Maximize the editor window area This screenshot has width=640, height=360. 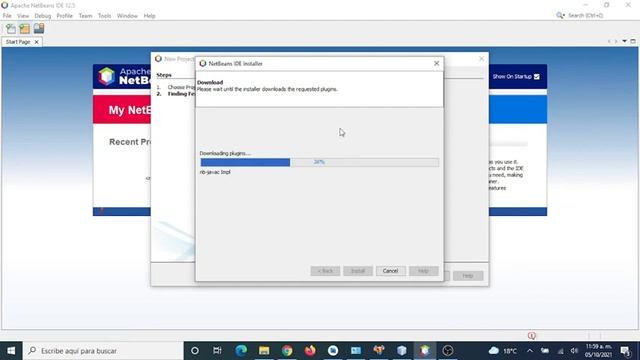[633, 41]
